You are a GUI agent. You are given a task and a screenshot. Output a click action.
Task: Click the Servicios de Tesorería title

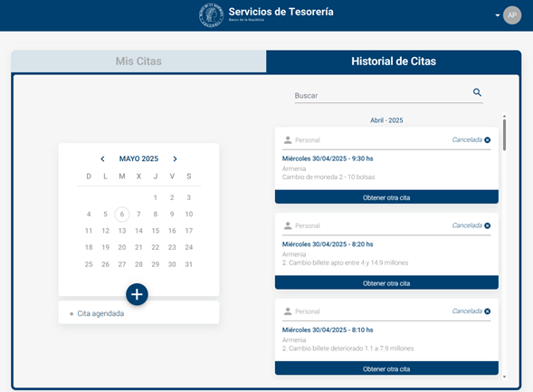[x=281, y=12]
